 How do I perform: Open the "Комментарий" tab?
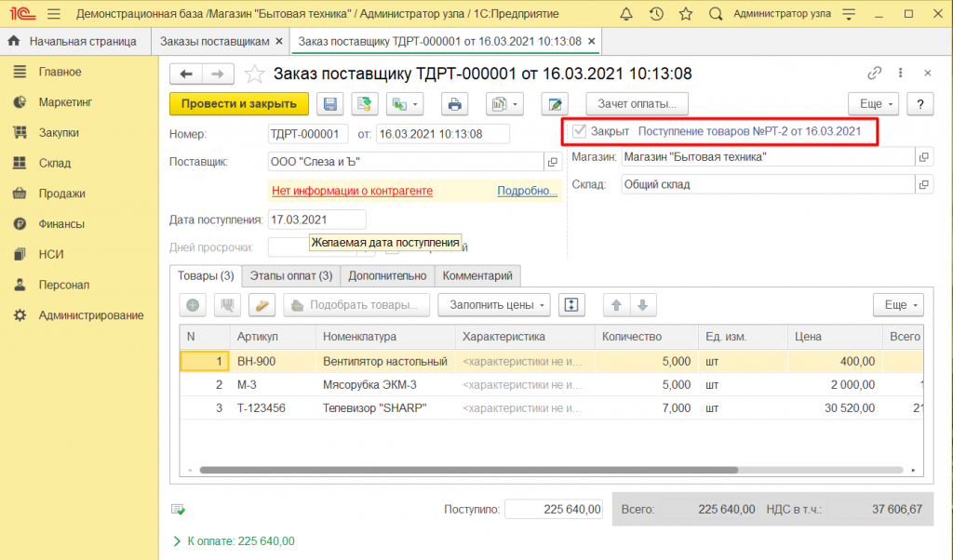477,275
